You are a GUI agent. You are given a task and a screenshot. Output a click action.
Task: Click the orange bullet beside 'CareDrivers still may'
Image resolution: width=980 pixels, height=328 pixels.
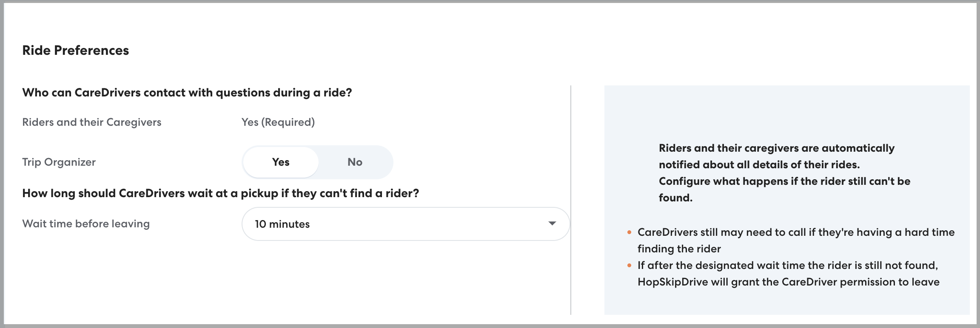point(629,232)
